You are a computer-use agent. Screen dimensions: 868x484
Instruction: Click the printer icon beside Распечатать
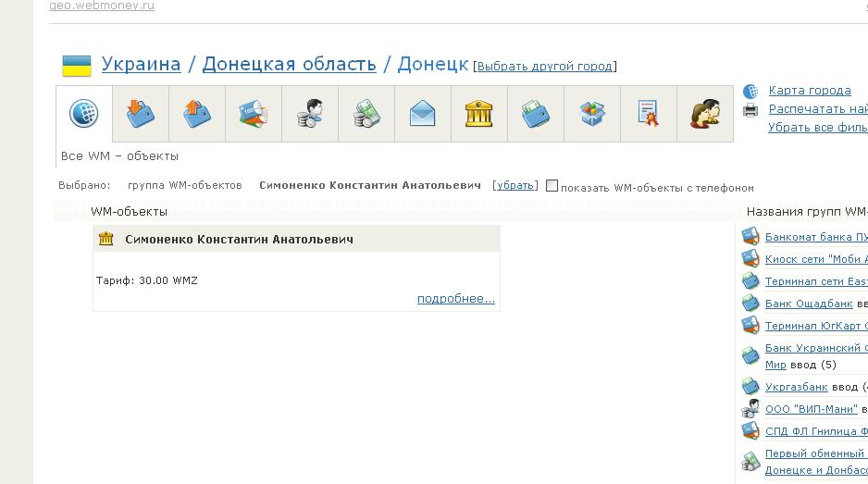[x=750, y=110]
